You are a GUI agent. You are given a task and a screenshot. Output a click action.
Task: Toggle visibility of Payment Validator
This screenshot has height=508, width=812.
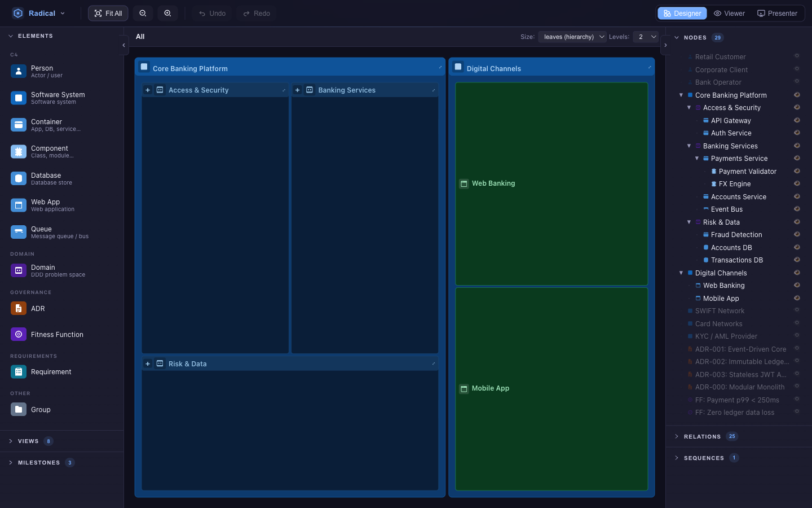pos(797,171)
